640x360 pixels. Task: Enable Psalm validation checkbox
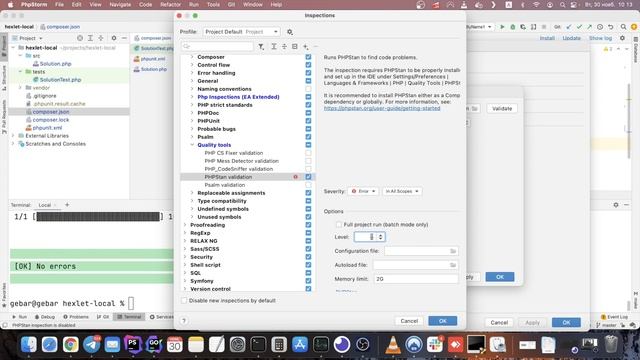pos(308,185)
